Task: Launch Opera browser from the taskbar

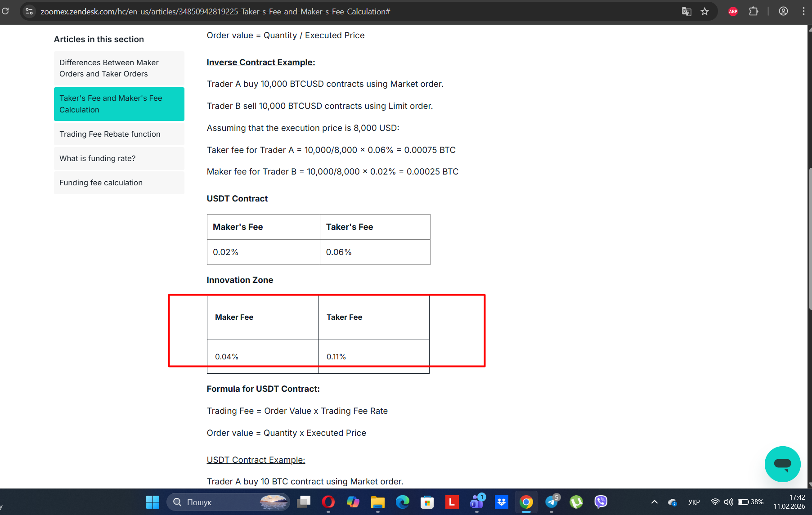Action: point(328,502)
